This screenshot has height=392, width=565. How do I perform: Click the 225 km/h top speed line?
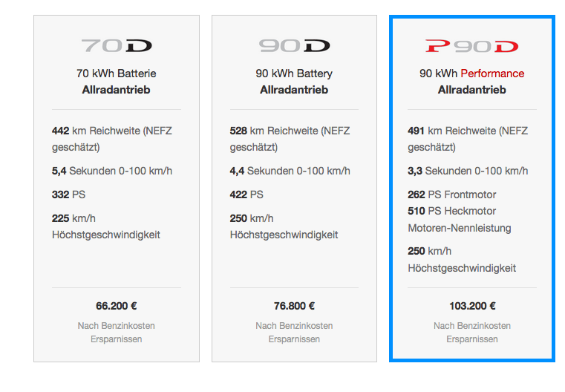coord(105,226)
